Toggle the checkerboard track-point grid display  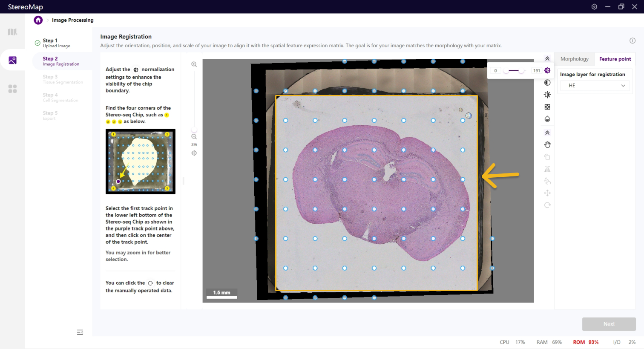[x=547, y=107]
